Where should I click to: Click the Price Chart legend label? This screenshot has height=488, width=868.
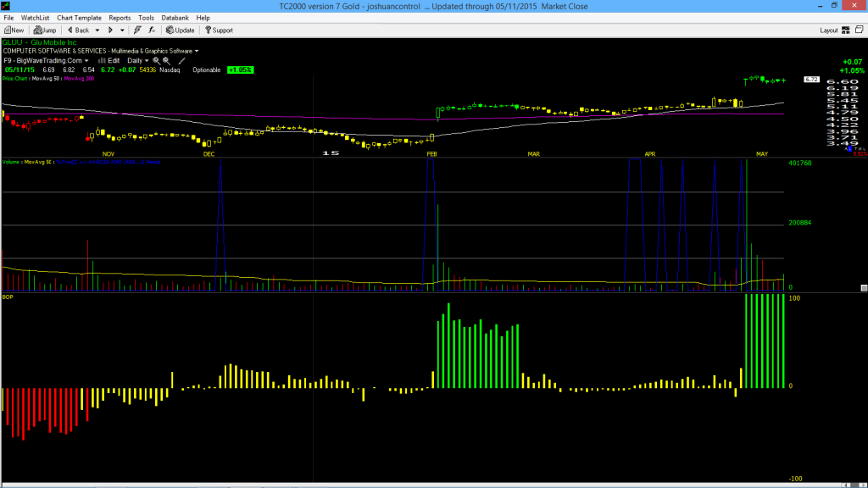(15, 79)
